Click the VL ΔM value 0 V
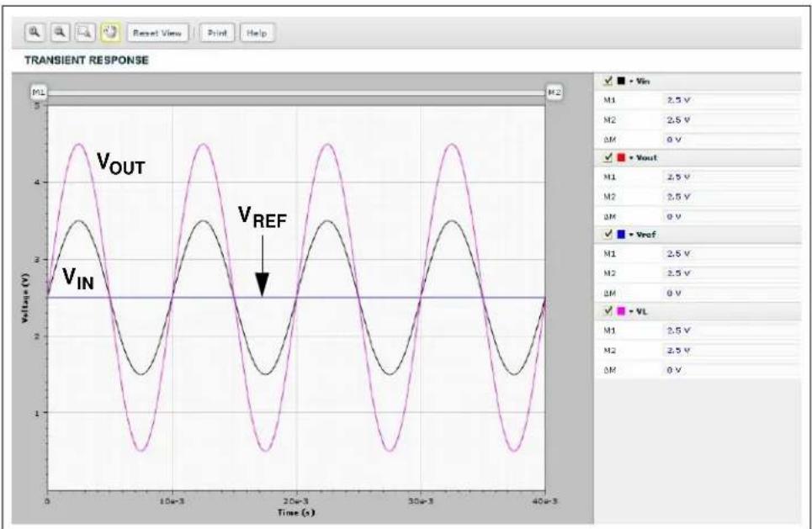812x529 pixels. (x=674, y=370)
